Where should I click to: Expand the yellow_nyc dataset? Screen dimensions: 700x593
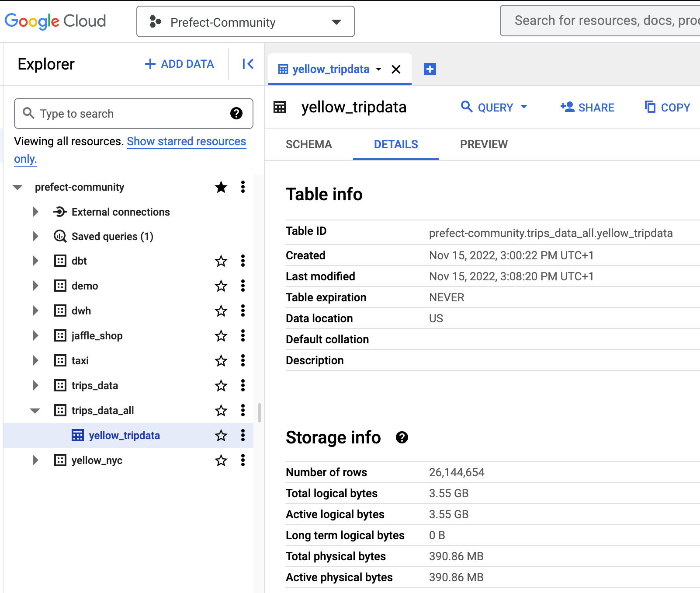(x=36, y=460)
